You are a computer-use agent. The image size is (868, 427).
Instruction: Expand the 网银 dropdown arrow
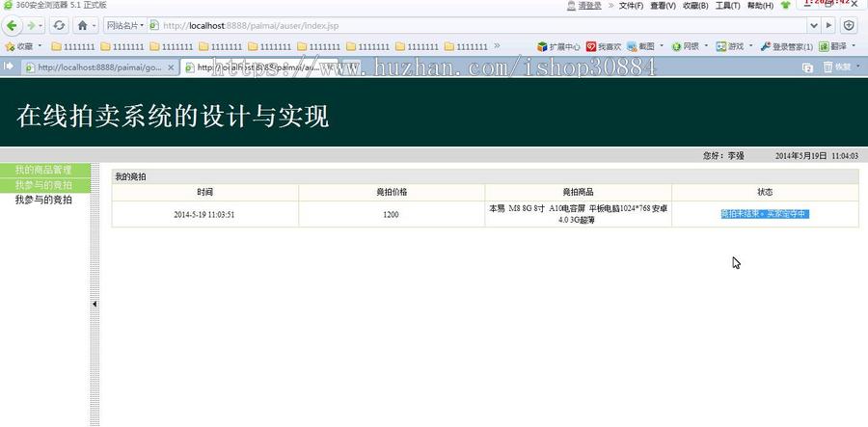tap(706, 46)
